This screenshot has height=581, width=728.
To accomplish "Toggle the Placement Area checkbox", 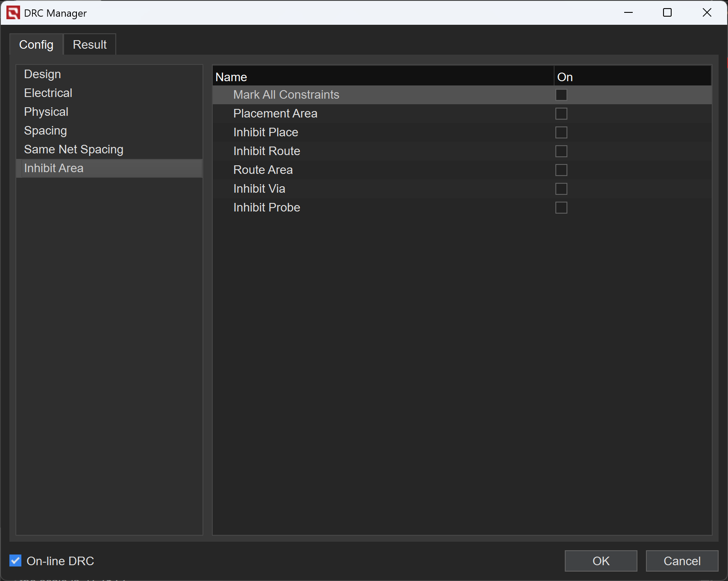I will (561, 114).
